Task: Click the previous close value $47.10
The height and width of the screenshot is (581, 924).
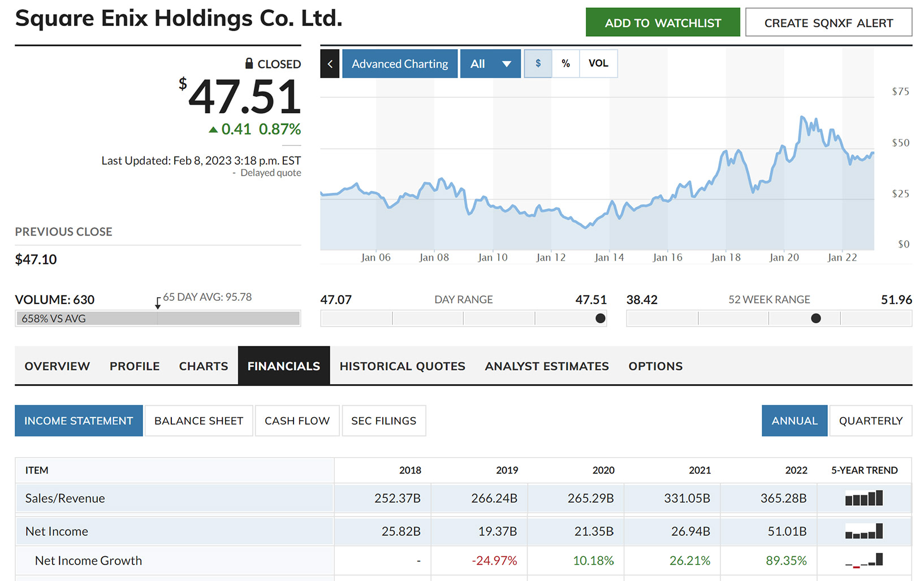Action: (x=36, y=259)
